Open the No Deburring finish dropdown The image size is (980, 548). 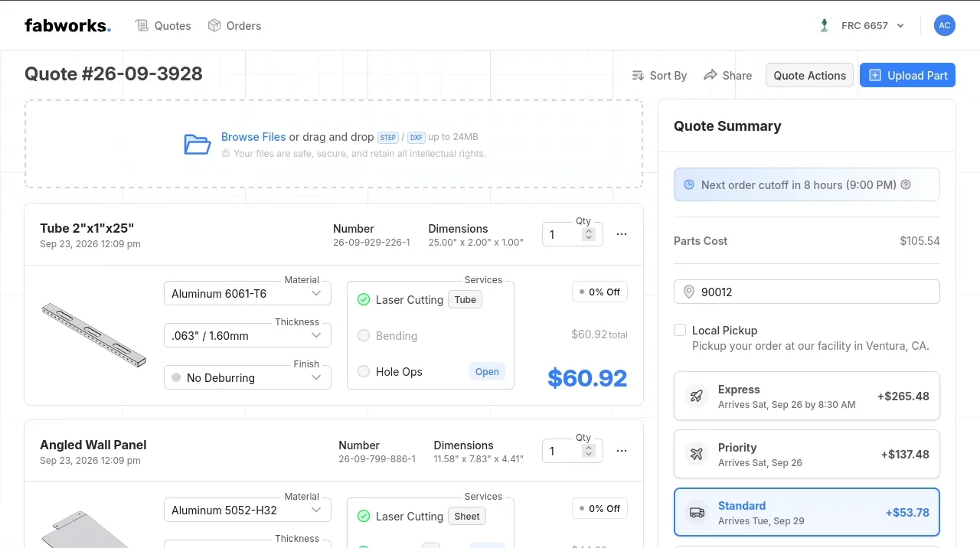247,377
